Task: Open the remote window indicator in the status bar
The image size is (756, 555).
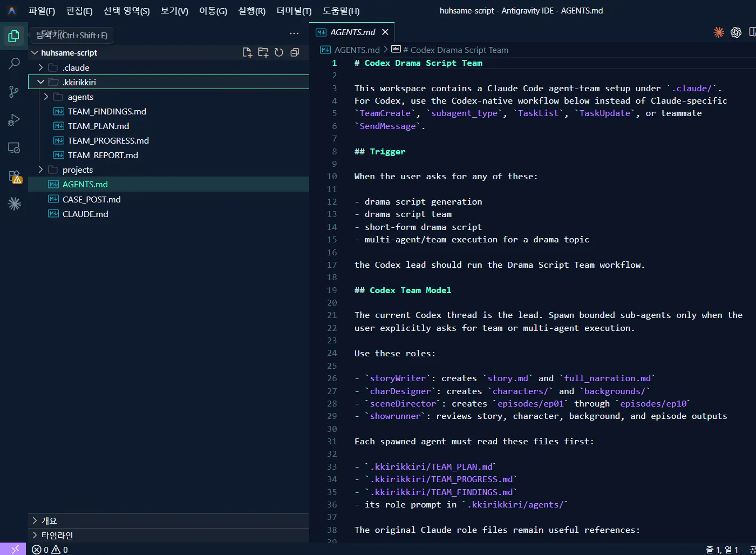Action: click(13, 549)
